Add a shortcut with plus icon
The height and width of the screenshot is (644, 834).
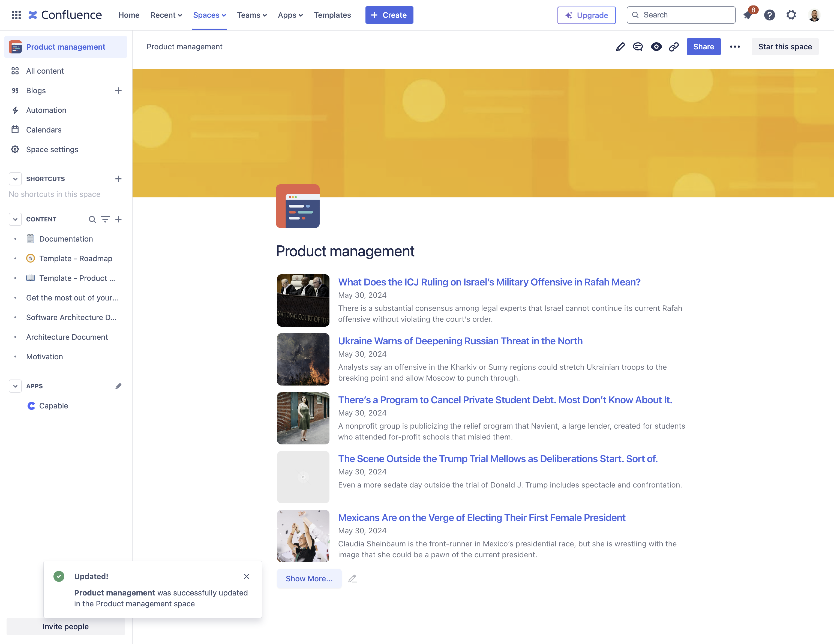pos(118,179)
